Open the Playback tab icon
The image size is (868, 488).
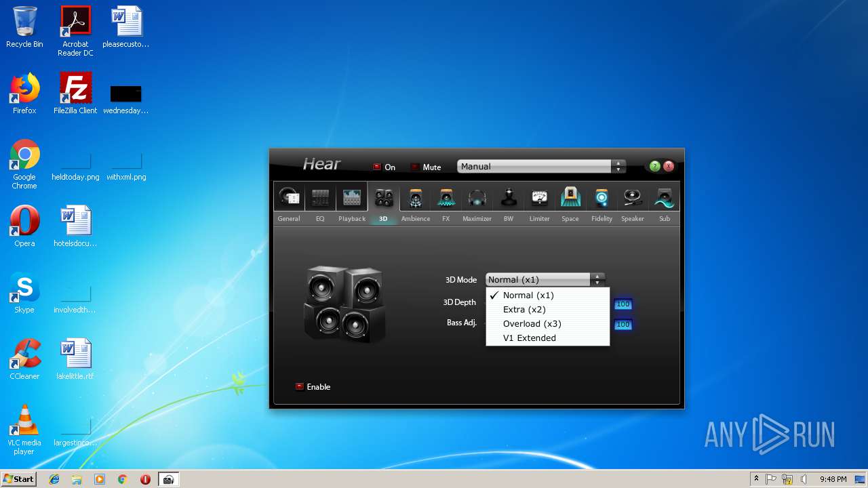tap(352, 197)
